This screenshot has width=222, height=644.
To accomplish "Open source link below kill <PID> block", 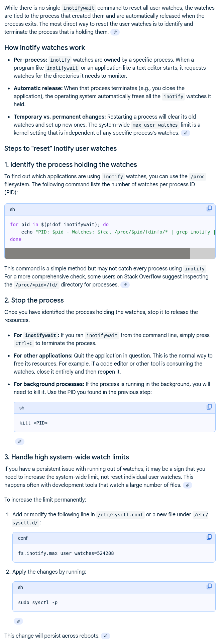I will pos(20,442).
